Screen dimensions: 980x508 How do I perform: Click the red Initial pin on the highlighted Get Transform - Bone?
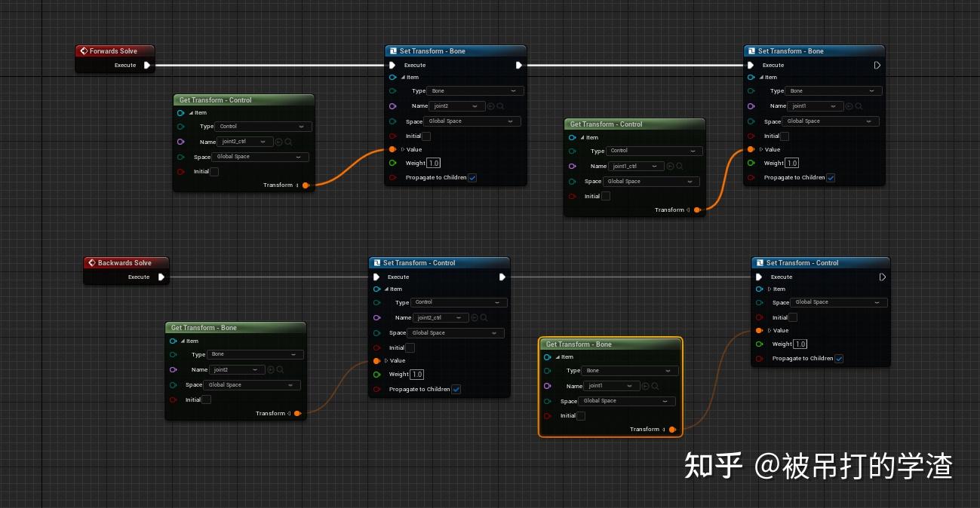pyautogui.click(x=548, y=415)
